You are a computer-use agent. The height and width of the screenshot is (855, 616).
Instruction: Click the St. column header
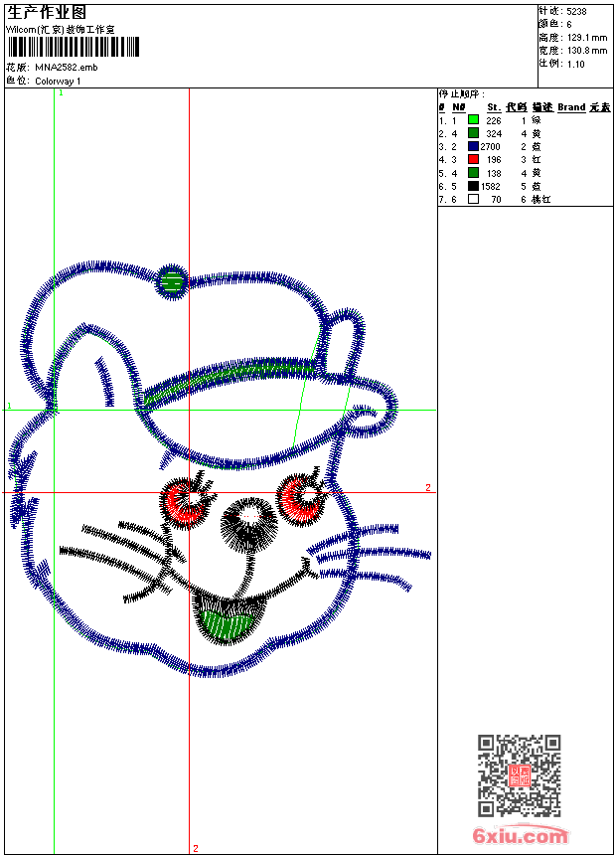point(494,107)
